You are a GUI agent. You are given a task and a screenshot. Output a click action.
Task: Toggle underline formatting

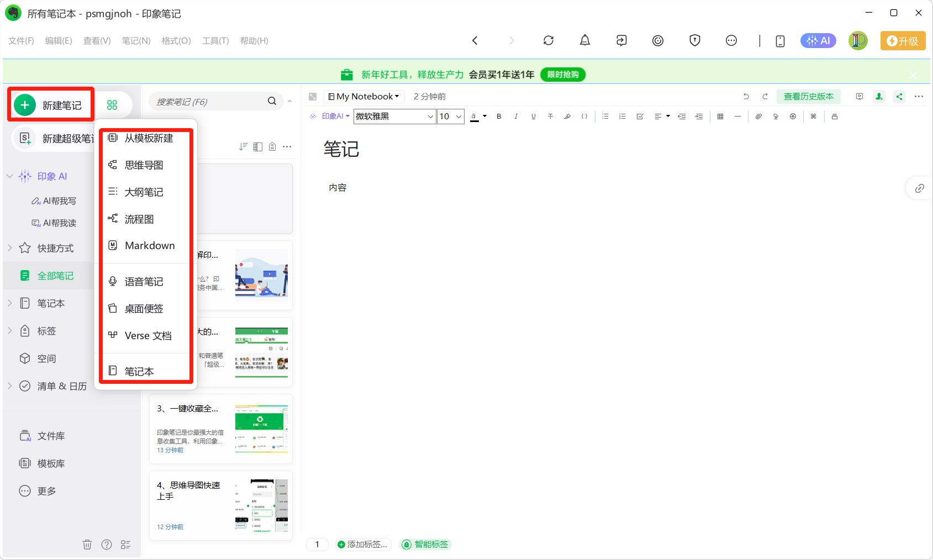point(533,117)
